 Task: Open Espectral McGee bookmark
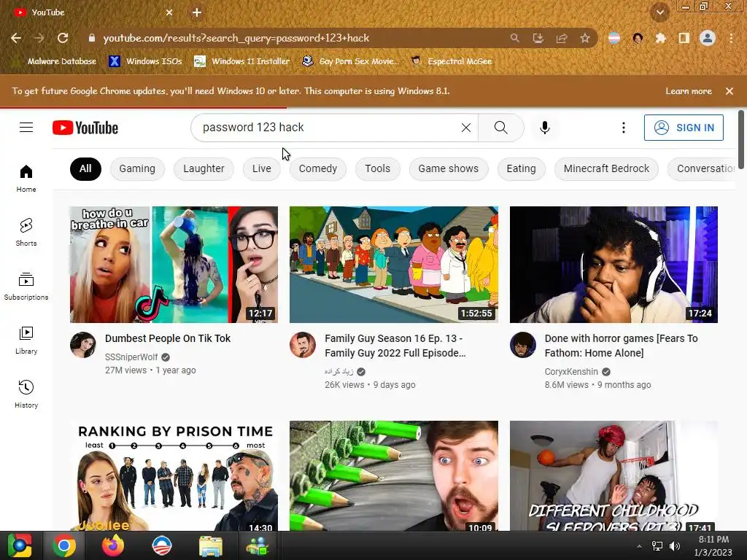click(451, 61)
